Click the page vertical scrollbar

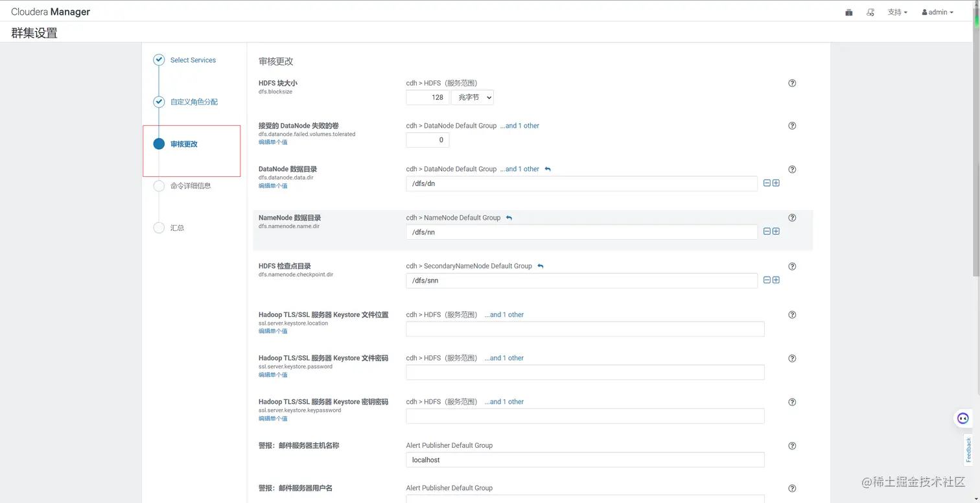pyautogui.click(x=976, y=143)
